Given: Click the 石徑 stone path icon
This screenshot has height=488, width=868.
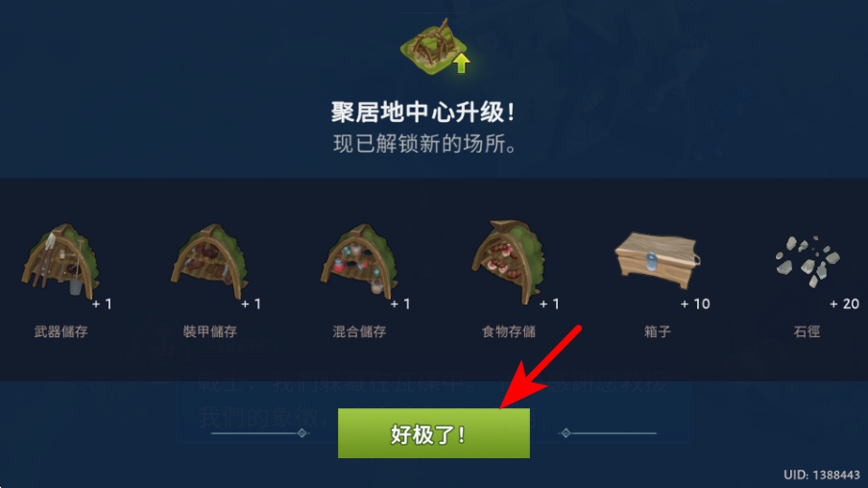Looking at the screenshot, I should pos(808,261).
